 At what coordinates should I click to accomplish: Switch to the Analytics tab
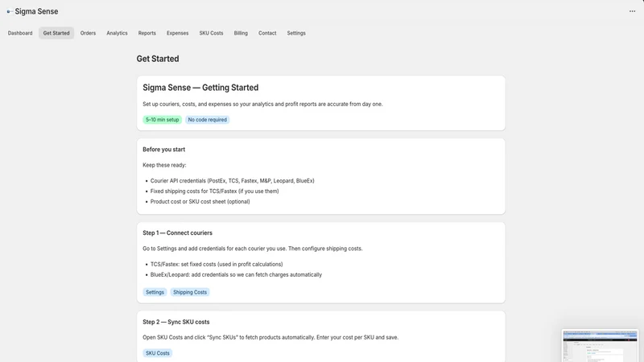click(117, 33)
